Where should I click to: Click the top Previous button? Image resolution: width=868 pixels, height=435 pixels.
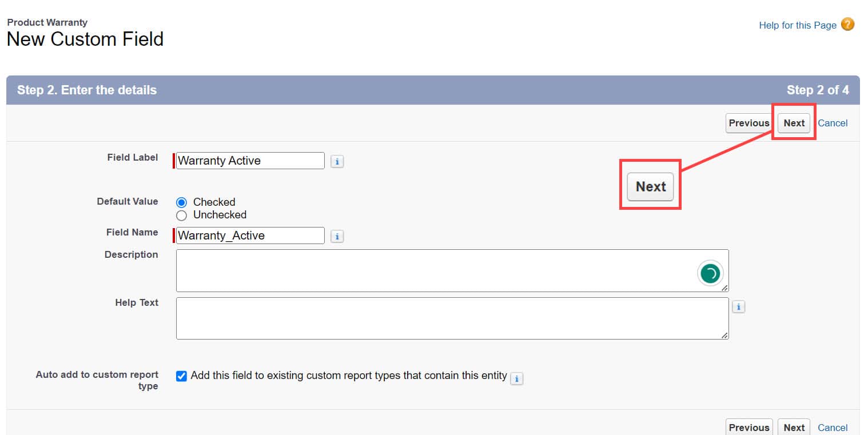pyautogui.click(x=748, y=123)
